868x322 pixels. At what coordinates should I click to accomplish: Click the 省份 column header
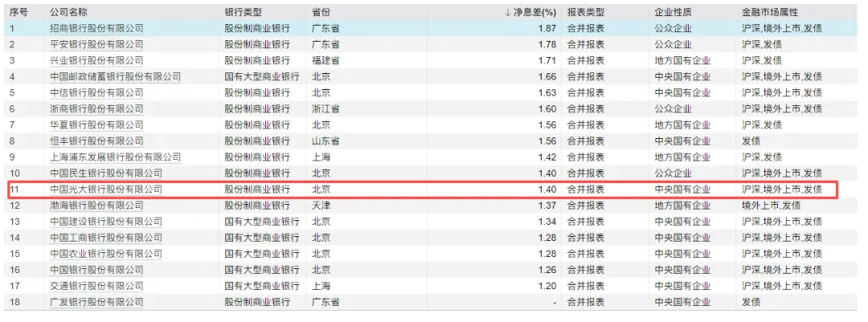coord(321,12)
